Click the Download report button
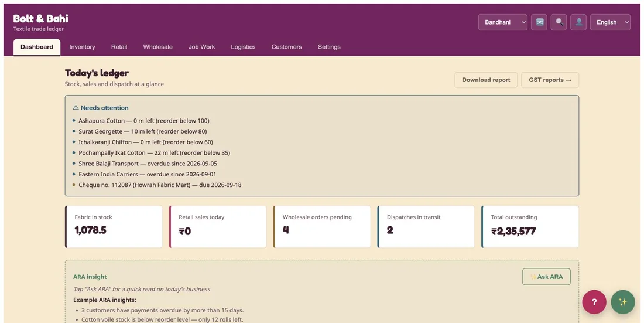The image size is (644, 323). coord(486,80)
